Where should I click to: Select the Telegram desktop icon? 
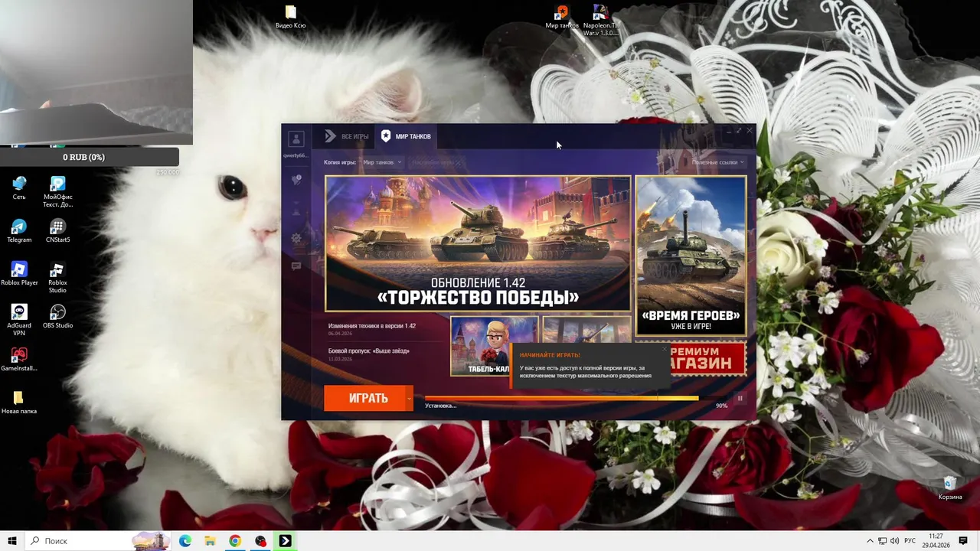coord(19,231)
